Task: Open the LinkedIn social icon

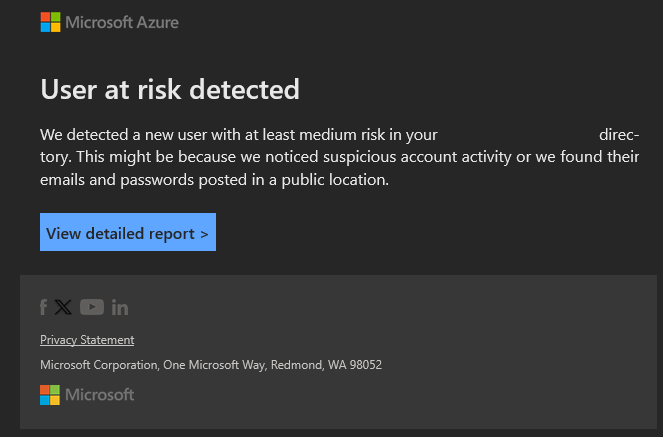Action: [120, 307]
